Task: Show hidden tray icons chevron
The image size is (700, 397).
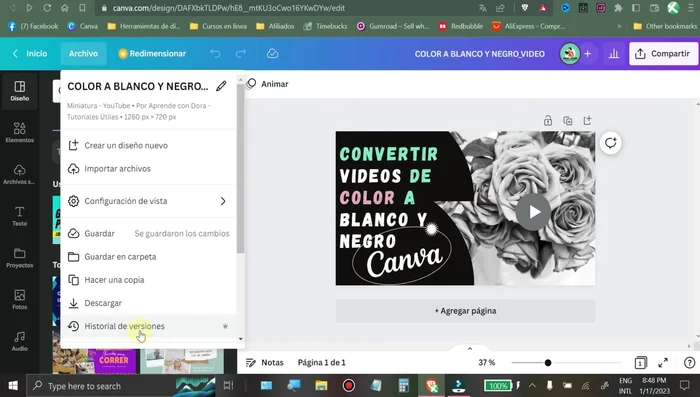Action: 532,385
